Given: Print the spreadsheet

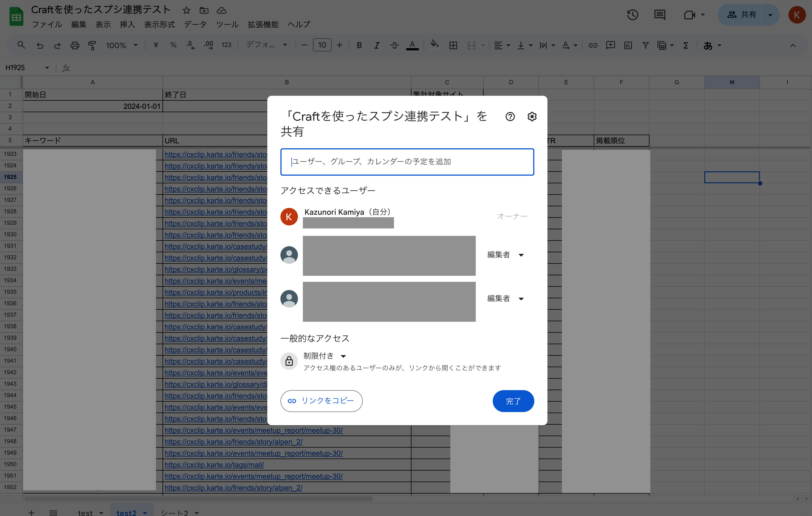Looking at the screenshot, I should click(x=75, y=45).
